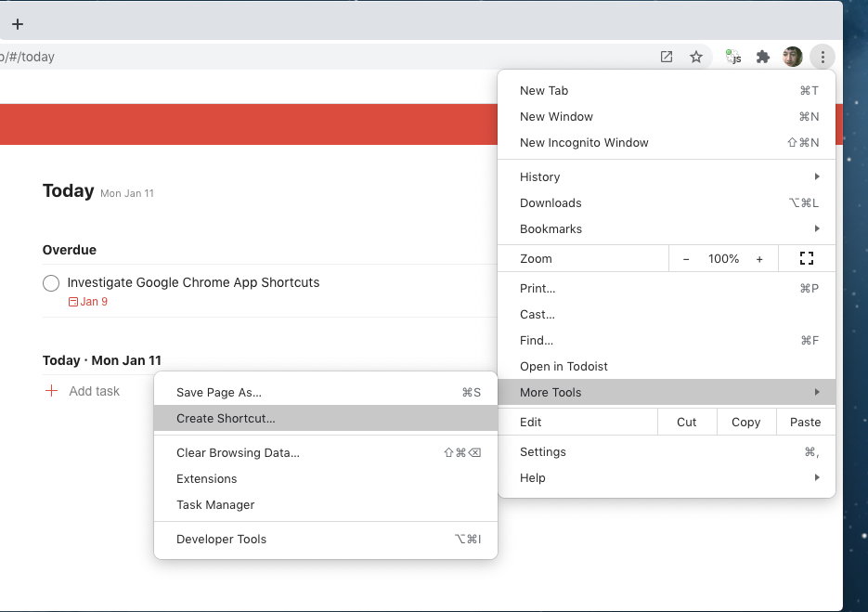Click the Add task text
Image resolution: width=868 pixels, height=612 pixels.
pos(94,391)
